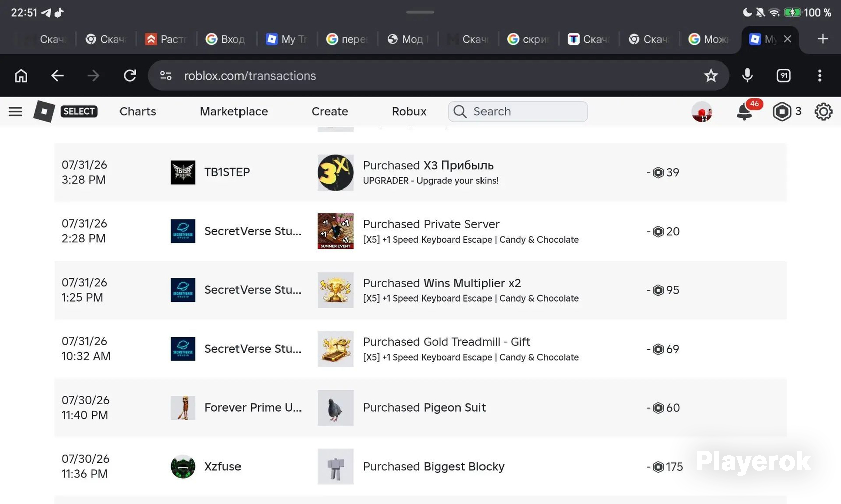Open SecretVerse Stu... in Gold Treadmill row
Screen dimensions: 841x504
[253, 349]
